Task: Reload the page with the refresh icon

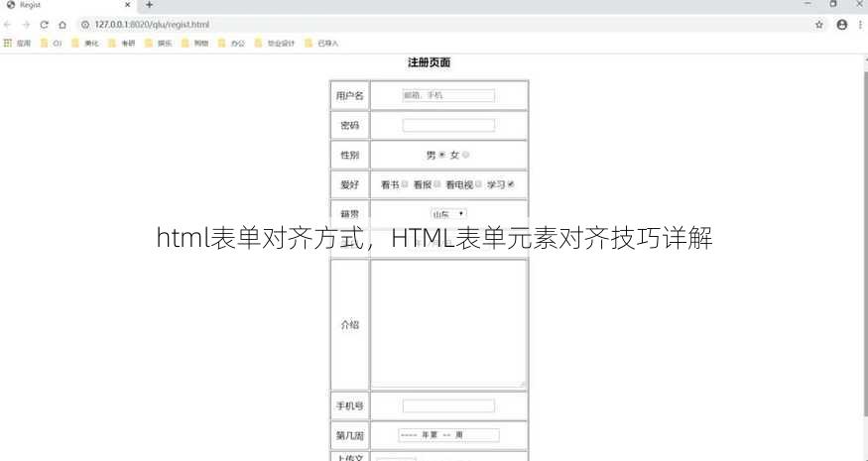Action: [x=45, y=25]
